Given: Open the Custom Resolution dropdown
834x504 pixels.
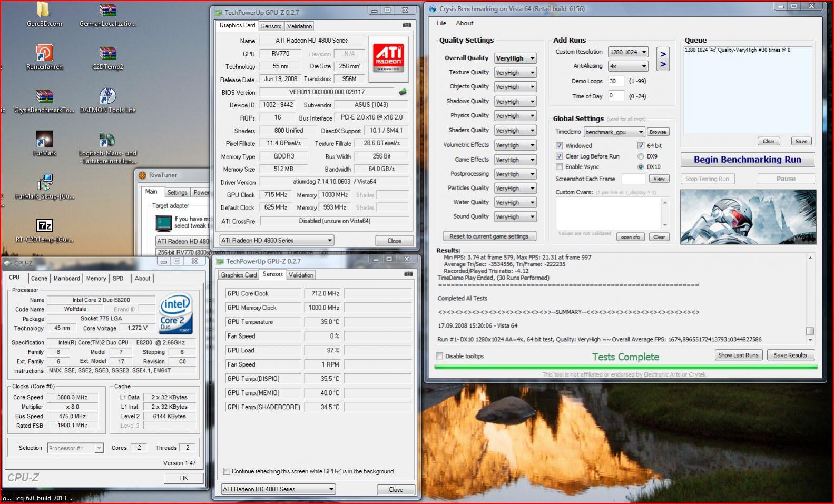Looking at the screenshot, I should tap(627, 52).
